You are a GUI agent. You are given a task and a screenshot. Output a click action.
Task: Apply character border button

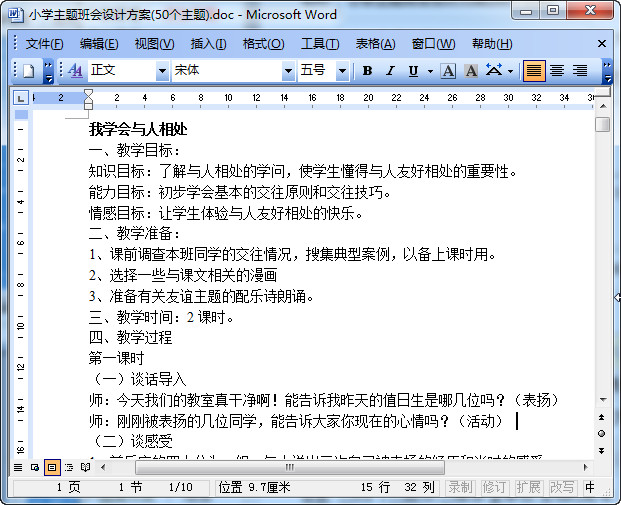[x=448, y=71]
